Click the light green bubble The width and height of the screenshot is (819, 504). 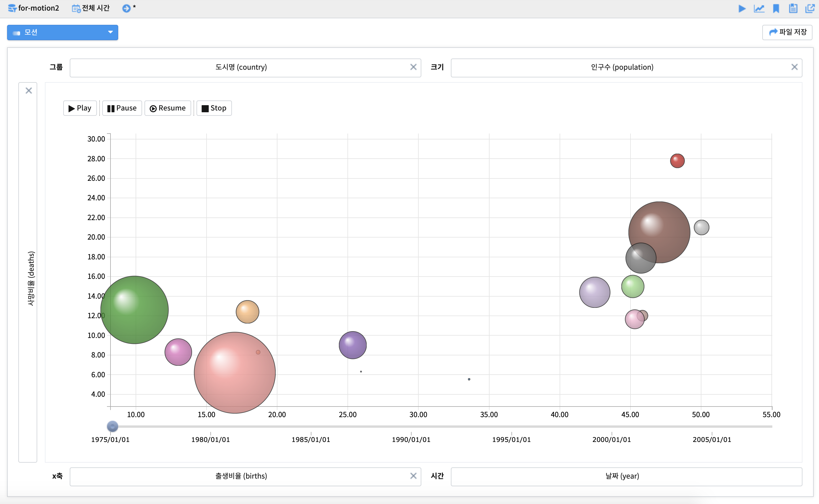[x=633, y=286]
